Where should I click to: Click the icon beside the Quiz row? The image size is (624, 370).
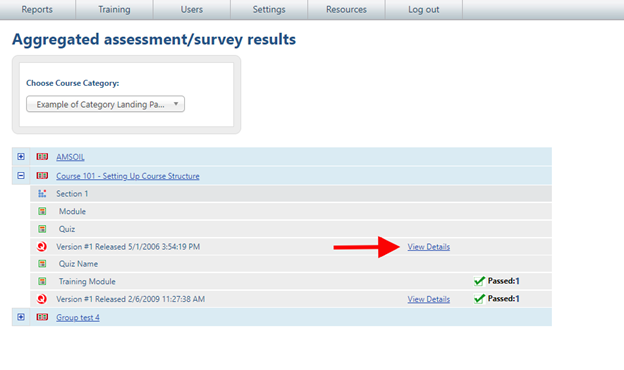coord(42,229)
